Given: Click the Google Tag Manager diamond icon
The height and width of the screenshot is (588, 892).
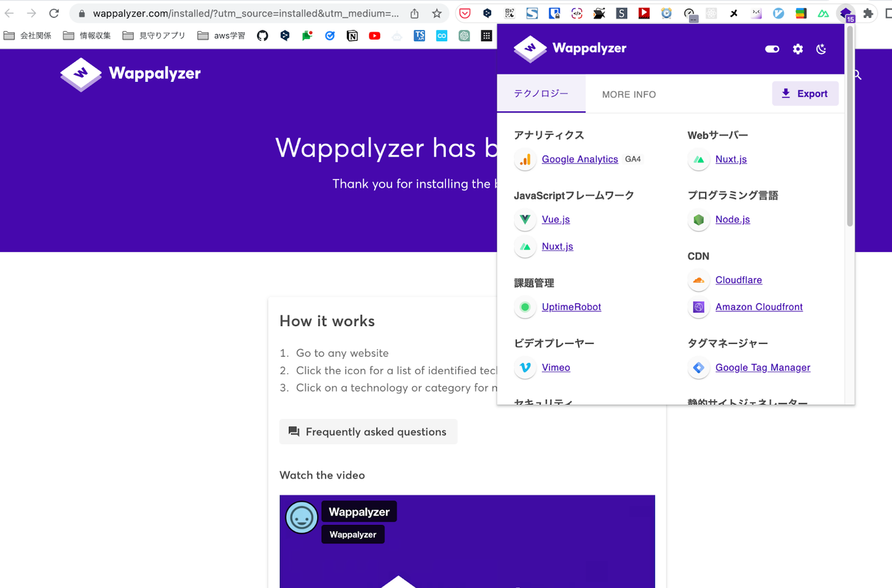Looking at the screenshot, I should click(x=699, y=368).
